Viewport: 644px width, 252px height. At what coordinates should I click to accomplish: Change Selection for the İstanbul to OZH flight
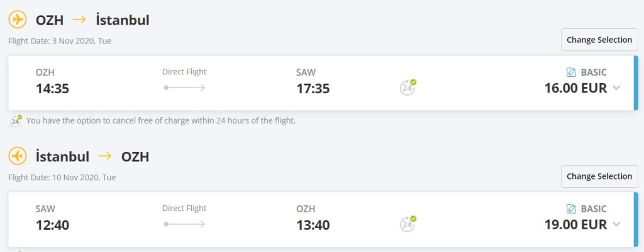pyautogui.click(x=599, y=176)
